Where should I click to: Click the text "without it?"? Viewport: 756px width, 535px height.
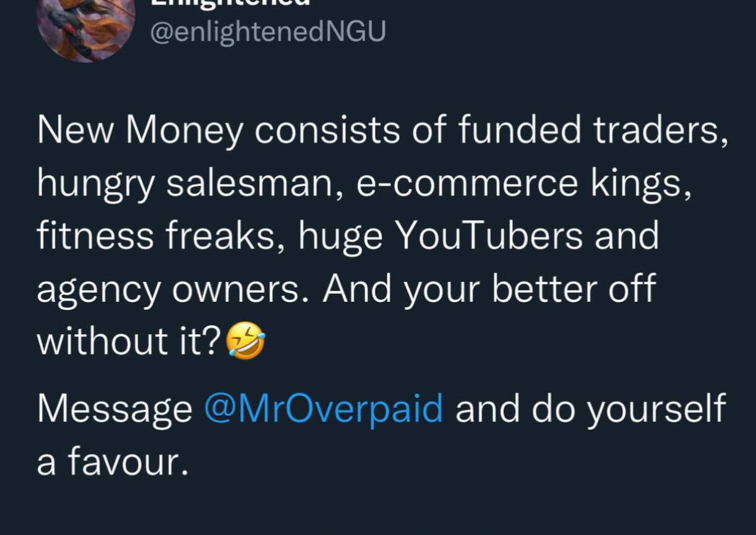coord(129,341)
